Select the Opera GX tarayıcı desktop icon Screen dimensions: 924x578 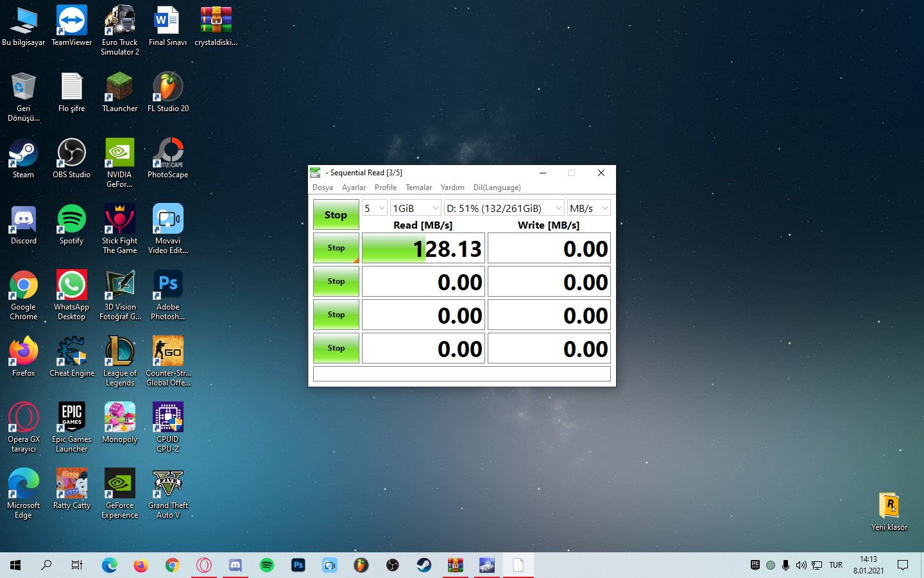click(x=24, y=428)
